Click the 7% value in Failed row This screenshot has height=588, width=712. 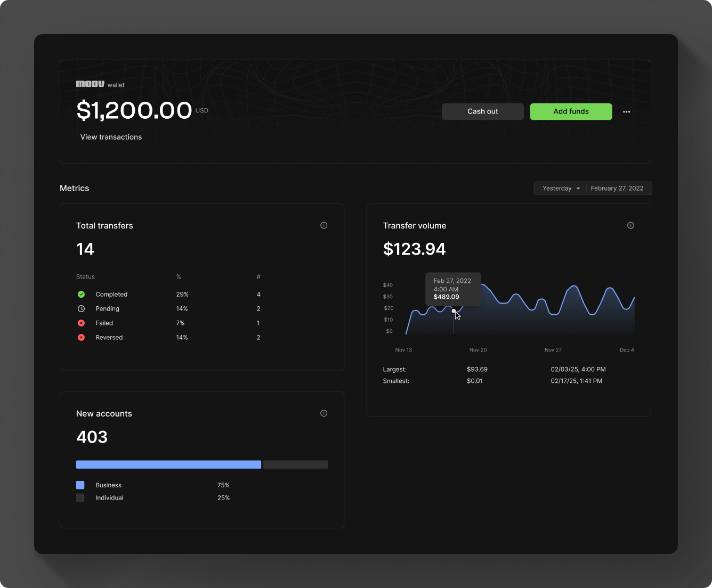[180, 323]
